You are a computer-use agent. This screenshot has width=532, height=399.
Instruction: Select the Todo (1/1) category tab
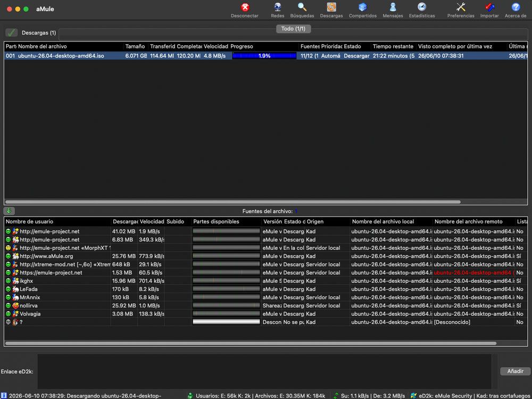click(293, 29)
